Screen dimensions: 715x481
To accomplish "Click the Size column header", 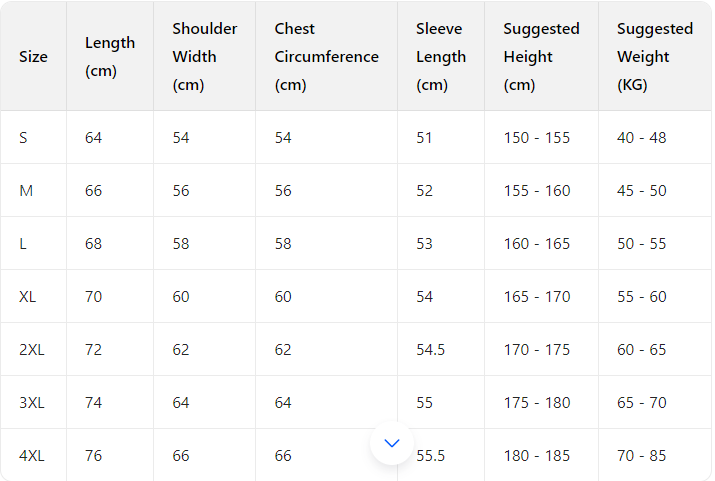I will point(33,57).
